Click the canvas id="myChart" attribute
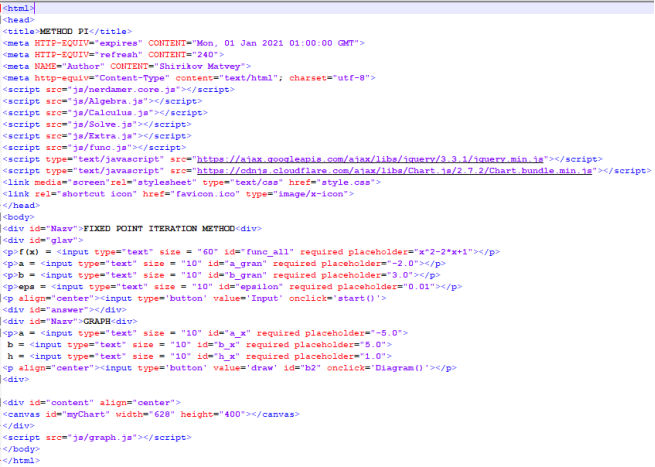This screenshot has height=467, width=655. pyautogui.click(x=78, y=414)
